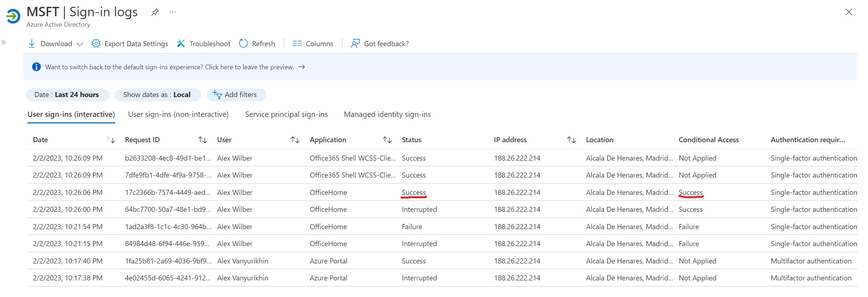Image resolution: width=868 pixels, height=297 pixels.
Task: Pin the Sign-in logs blade
Action: [x=155, y=12]
